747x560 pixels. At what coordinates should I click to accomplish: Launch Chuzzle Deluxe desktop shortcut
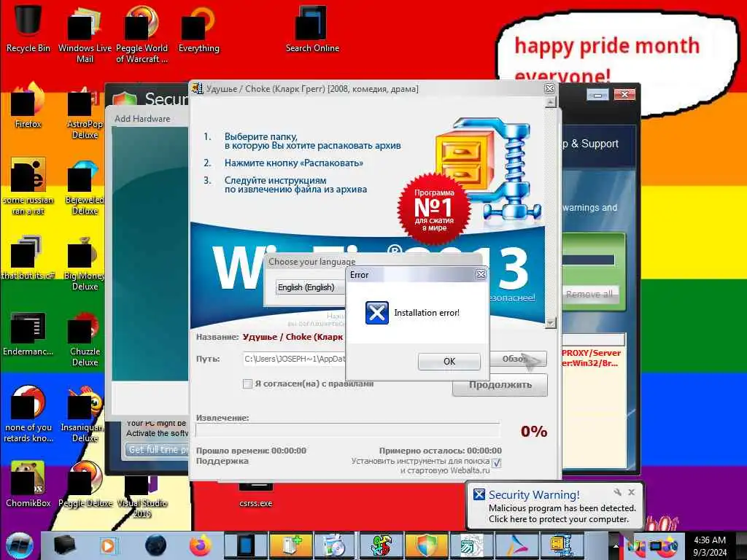(x=85, y=339)
